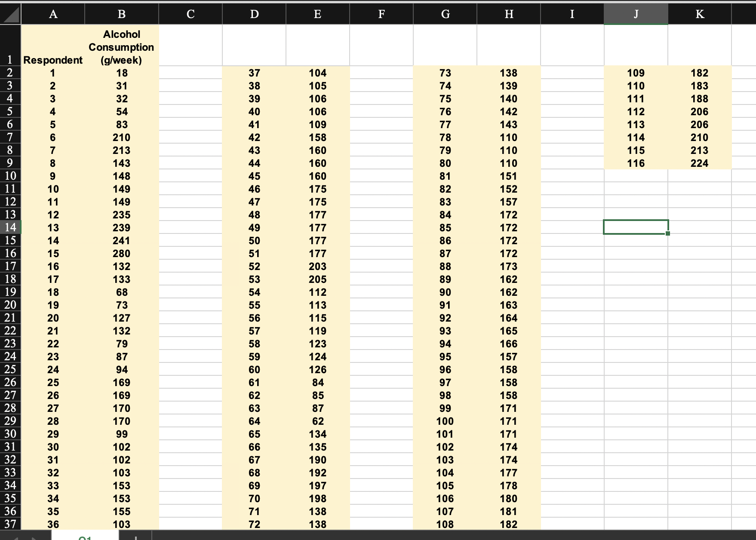Select column J header
The height and width of the screenshot is (540, 756).
pyautogui.click(x=636, y=13)
